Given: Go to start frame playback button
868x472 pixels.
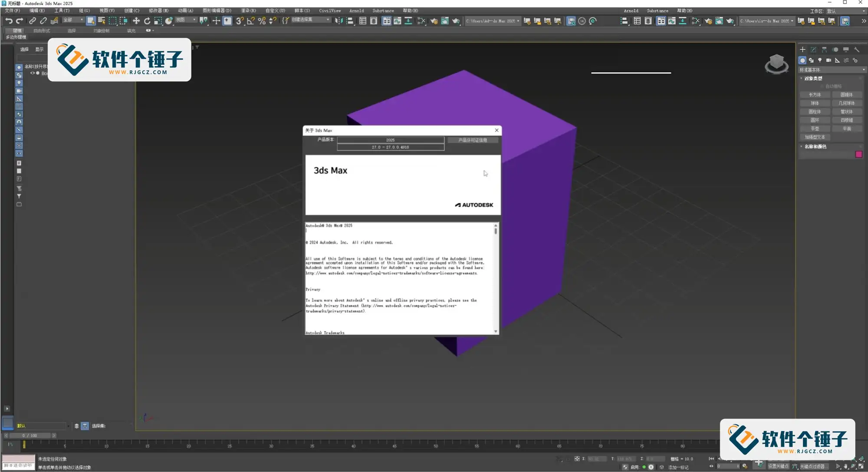Looking at the screenshot, I should click(711, 459).
